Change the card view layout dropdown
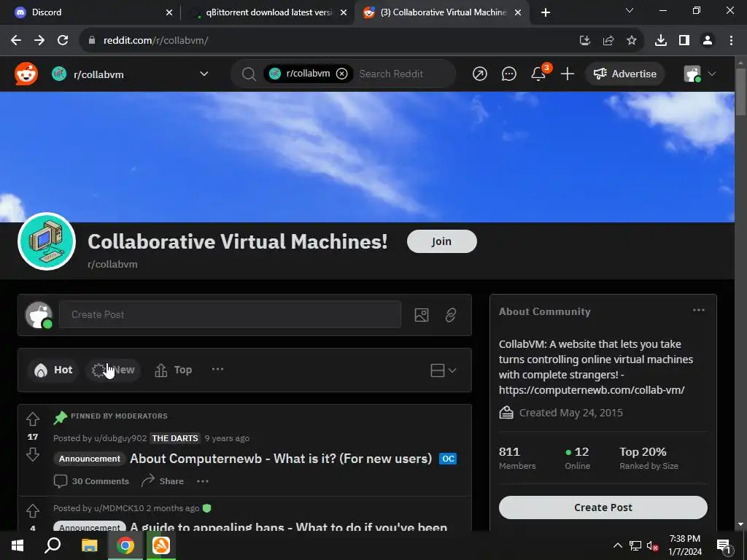Image resolution: width=747 pixels, height=560 pixels. coord(443,370)
